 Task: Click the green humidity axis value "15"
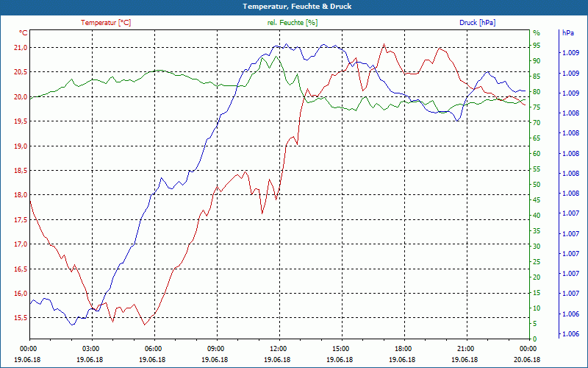tap(537, 293)
